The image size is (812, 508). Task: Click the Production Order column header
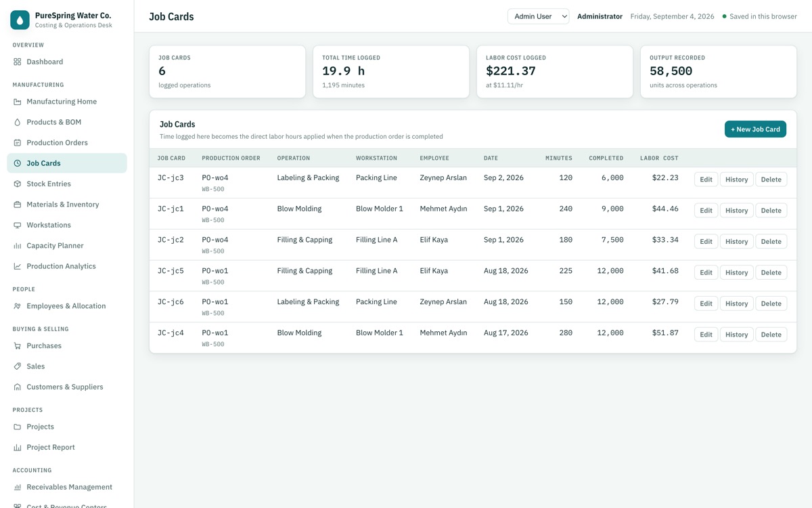231,158
